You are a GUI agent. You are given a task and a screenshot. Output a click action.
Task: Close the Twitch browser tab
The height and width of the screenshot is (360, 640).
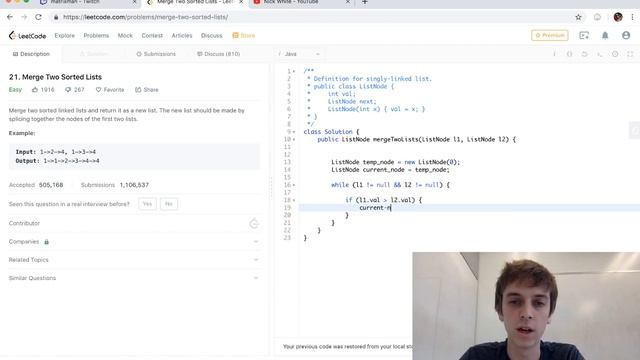pyautogui.click(x=135, y=2)
